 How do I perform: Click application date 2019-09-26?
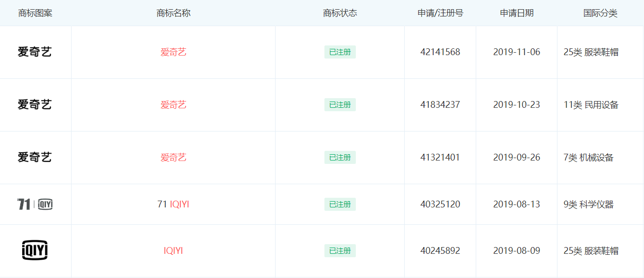click(x=517, y=158)
